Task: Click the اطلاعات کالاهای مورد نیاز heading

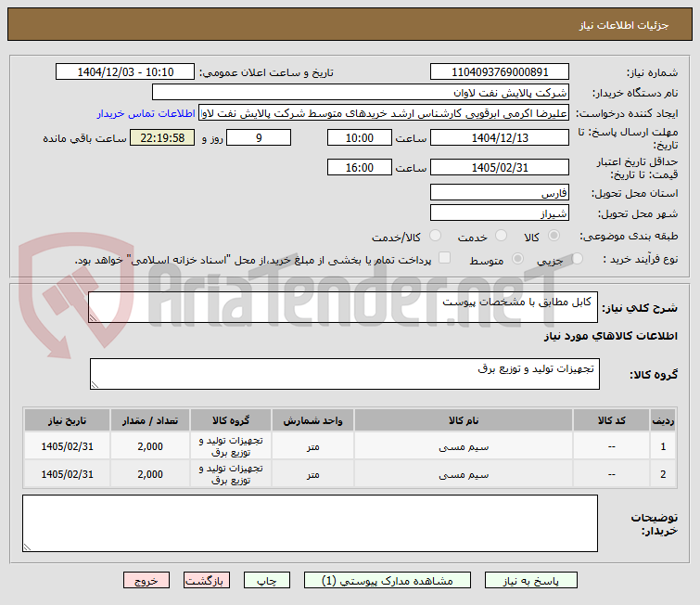Action: [x=611, y=336]
